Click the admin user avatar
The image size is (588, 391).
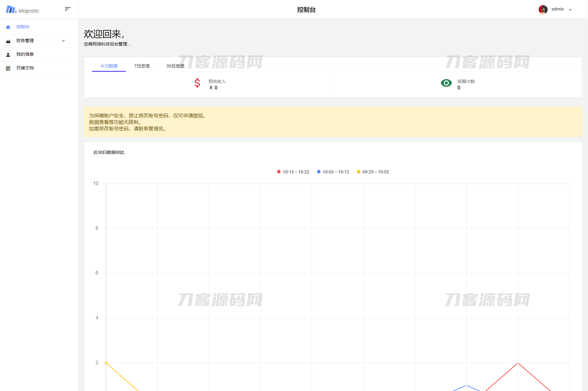click(x=543, y=9)
